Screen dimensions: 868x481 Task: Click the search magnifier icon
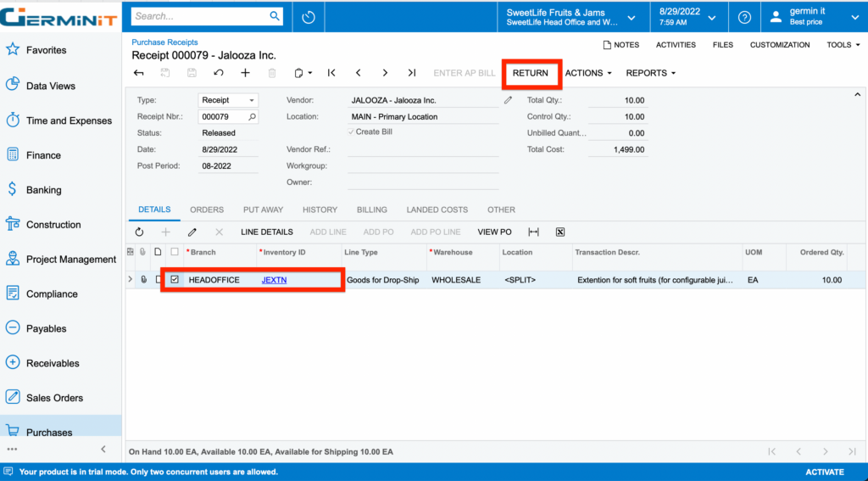coord(275,16)
